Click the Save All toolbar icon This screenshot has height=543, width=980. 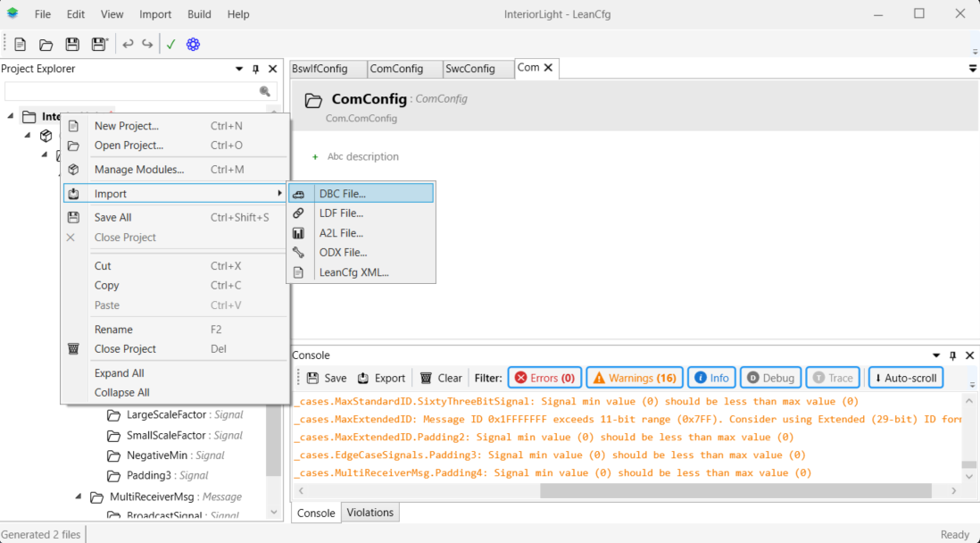tap(99, 45)
